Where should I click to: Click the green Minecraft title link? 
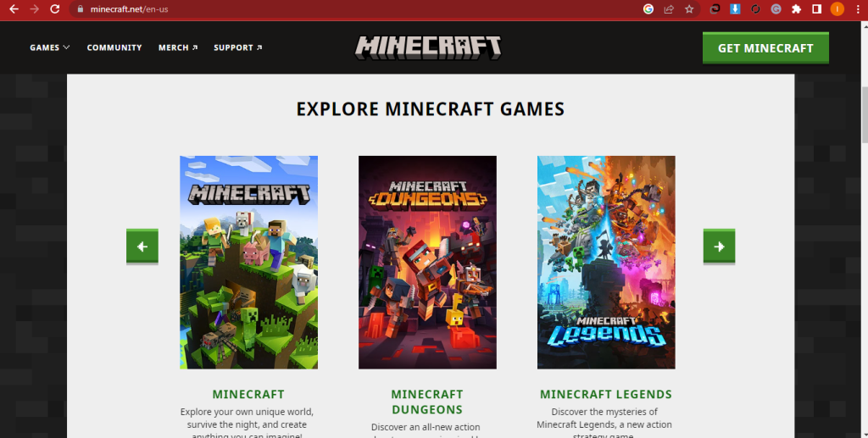(248, 394)
